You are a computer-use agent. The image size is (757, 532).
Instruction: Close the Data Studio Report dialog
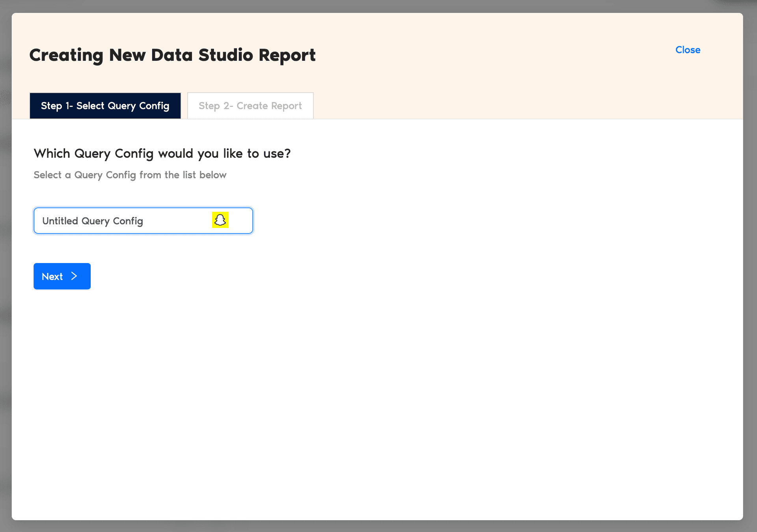[x=688, y=50]
